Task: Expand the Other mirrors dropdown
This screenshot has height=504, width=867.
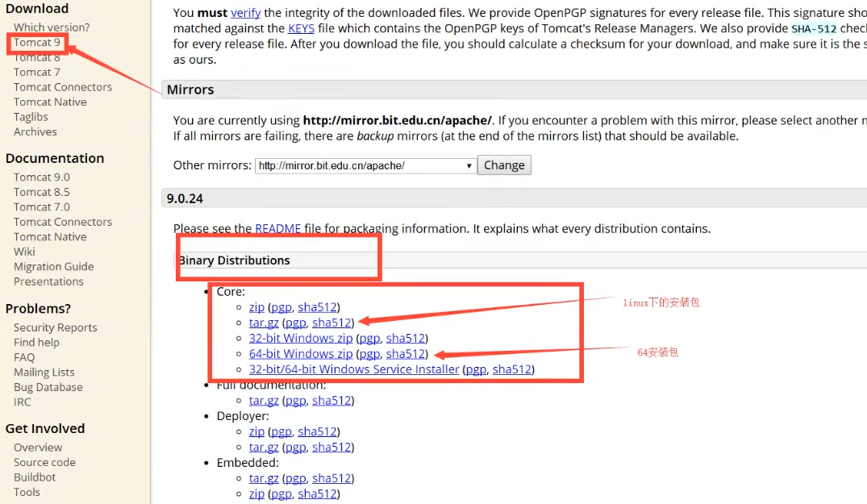Action: 365,166
